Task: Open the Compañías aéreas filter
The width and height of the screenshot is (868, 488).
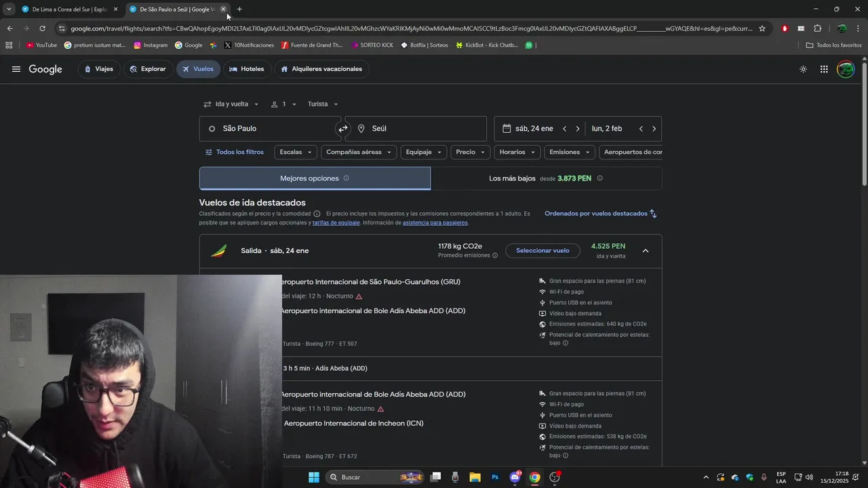Action: click(x=359, y=152)
